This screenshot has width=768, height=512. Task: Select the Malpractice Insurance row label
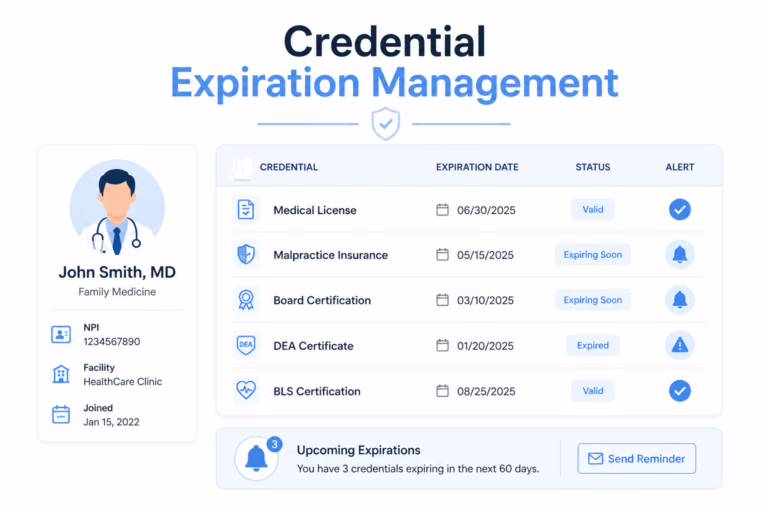pos(331,255)
